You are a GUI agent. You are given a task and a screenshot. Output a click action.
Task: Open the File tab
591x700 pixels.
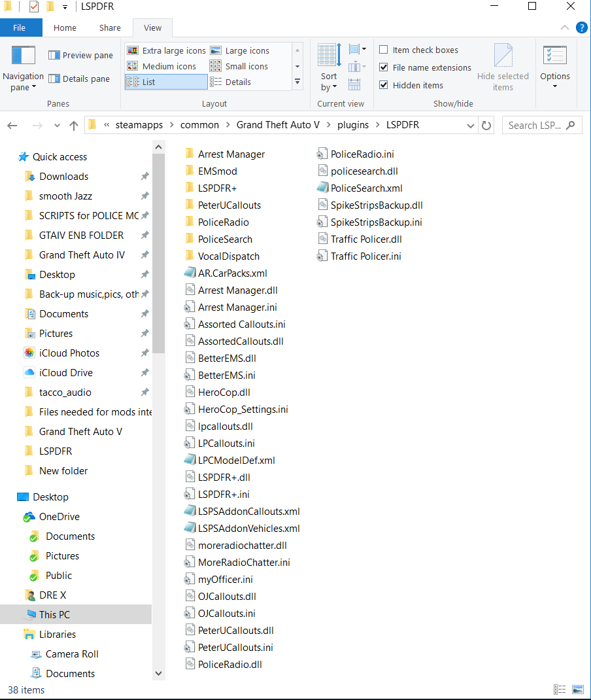coord(21,27)
